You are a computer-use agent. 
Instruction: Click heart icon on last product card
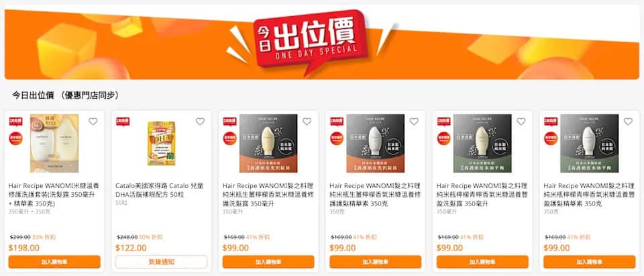tap(628, 122)
